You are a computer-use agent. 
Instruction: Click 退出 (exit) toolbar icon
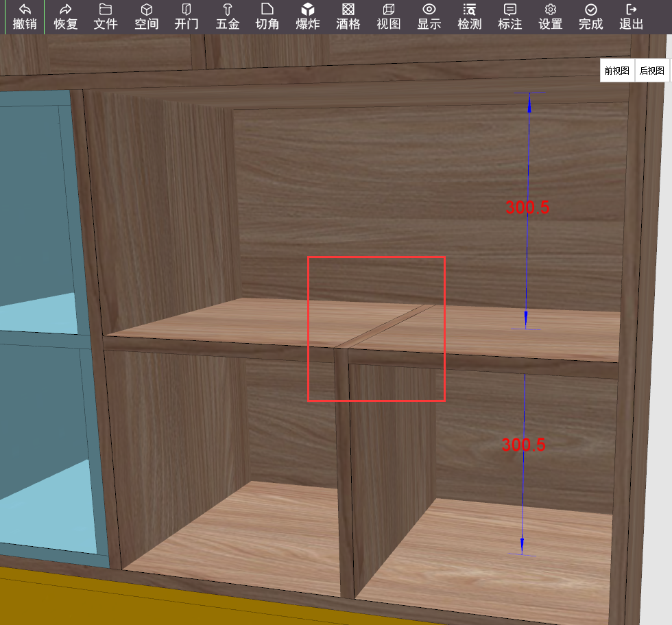(632, 16)
